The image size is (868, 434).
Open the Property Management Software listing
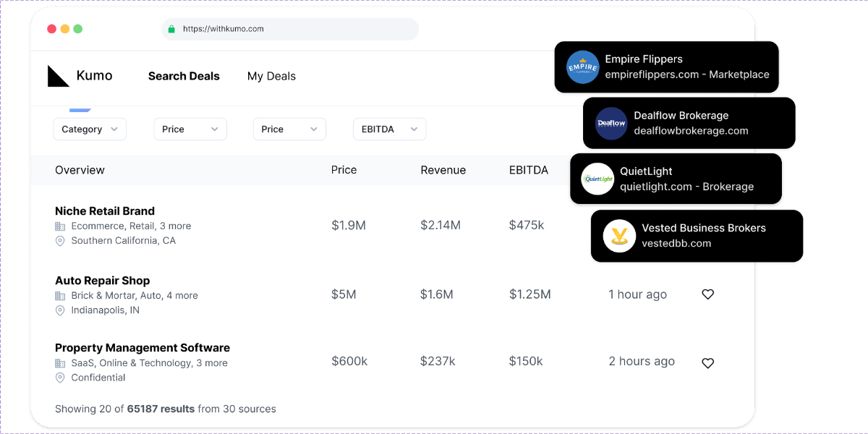pos(142,348)
